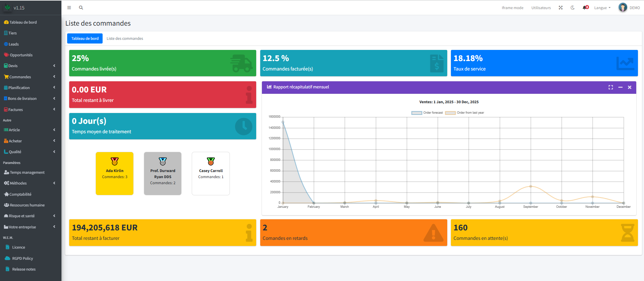
Task: Click the app logo next to v1.15
Action: (x=7, y=7)
